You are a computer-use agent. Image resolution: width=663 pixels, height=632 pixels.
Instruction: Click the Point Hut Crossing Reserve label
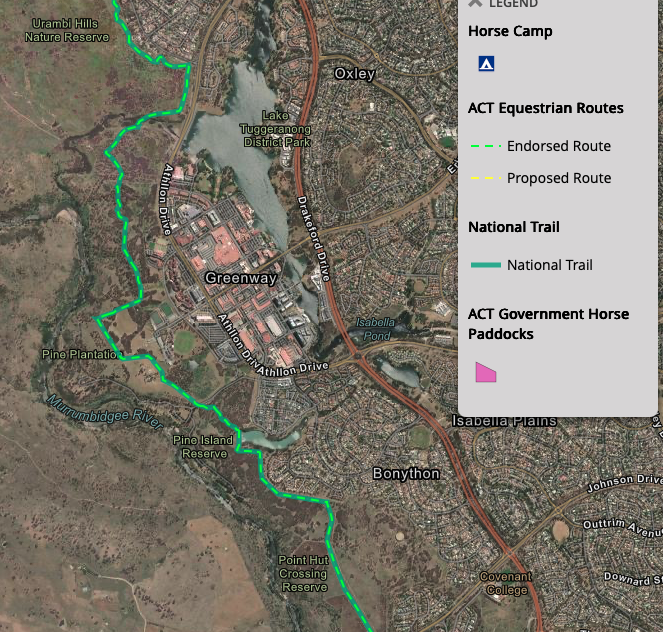[x=303, y=574]
